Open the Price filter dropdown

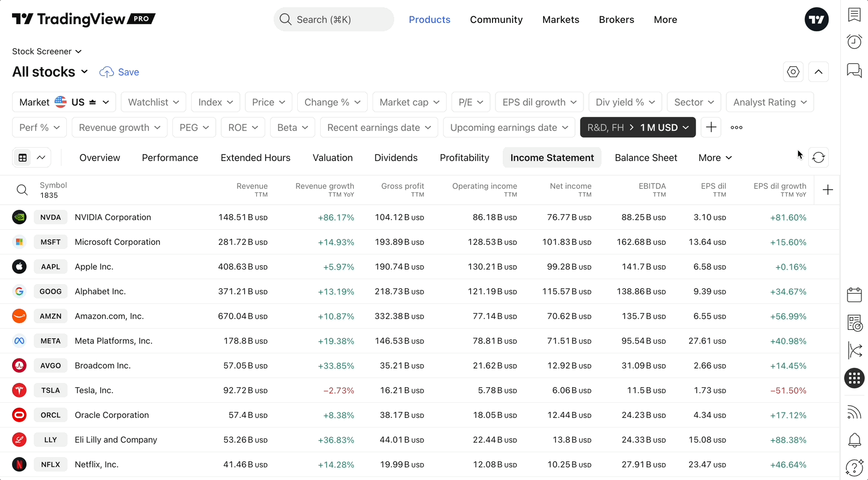click(x=268, y=102)
